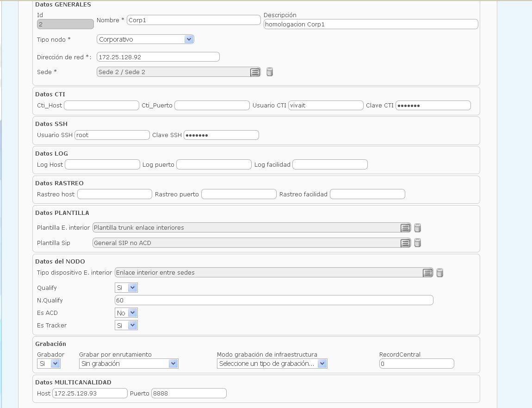Click the MULTICANALIDAD Host field
532x408 pixels.
(x=90, y=393)
